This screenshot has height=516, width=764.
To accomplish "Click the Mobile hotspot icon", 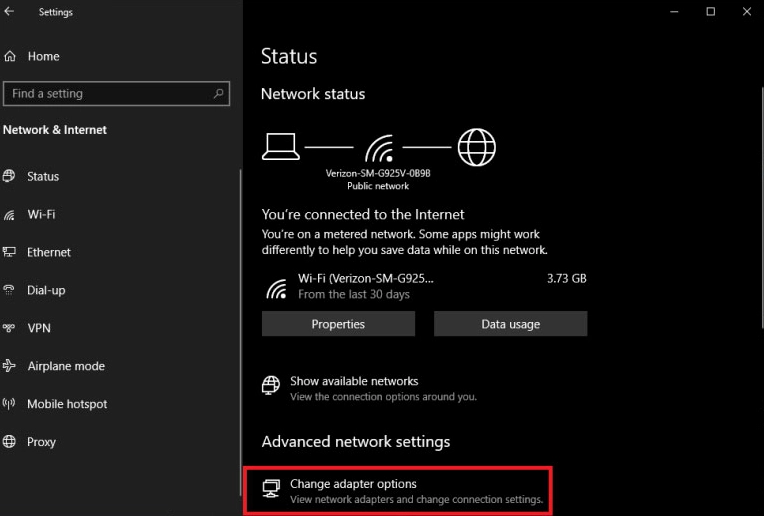I will coord(10,404).
